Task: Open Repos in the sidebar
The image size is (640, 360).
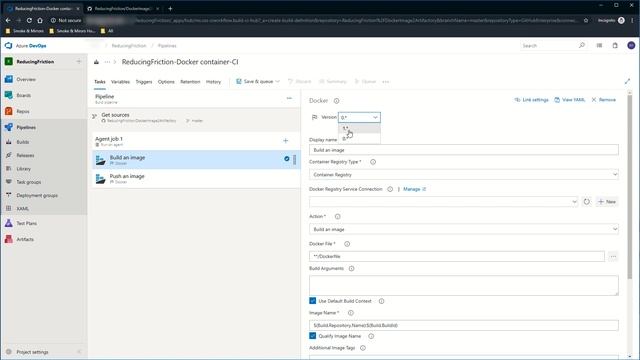Action: tap(23, 111)
